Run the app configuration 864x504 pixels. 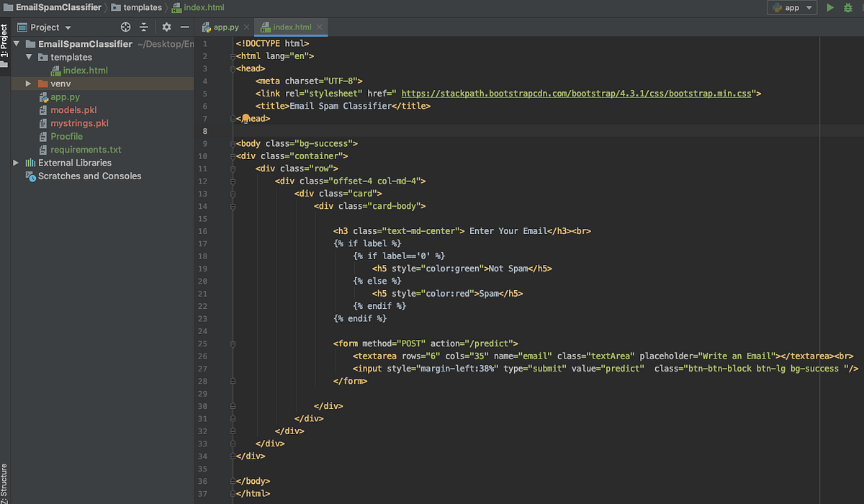830,7
